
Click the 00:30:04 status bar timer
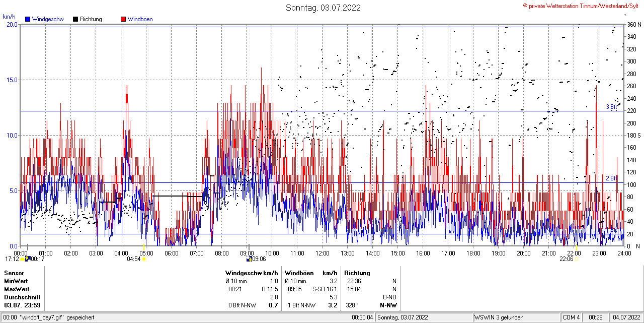(362, 317)
